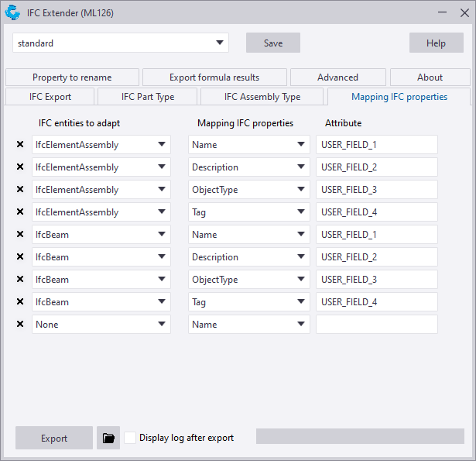
Task: Open ObjectType property dropdown for IfcElementAssembly
Action: [x=249, y=189]
